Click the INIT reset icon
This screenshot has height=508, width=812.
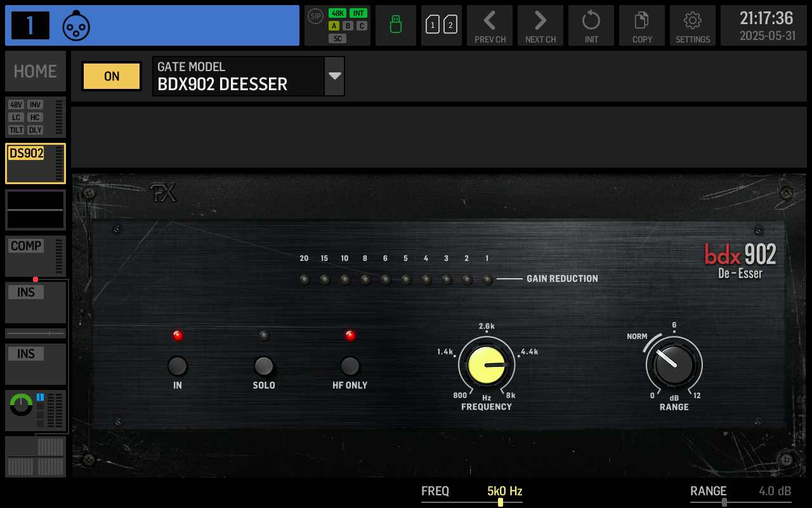pos(591,25)
